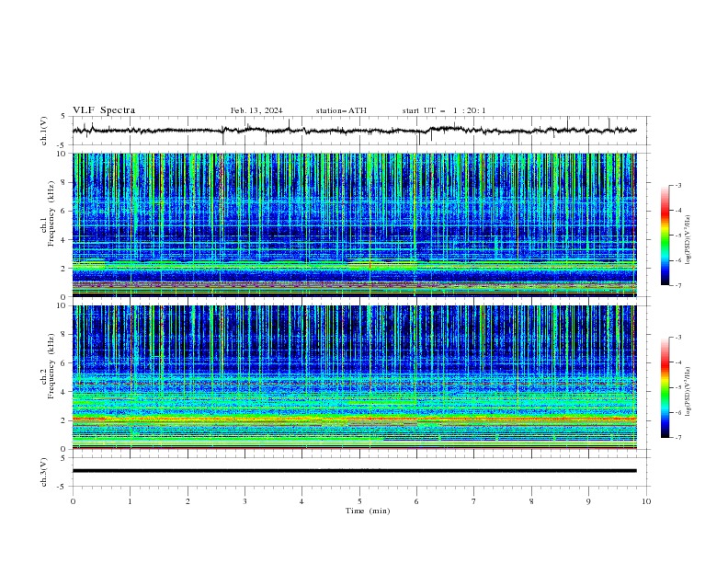
Task: Click the ch.2 colorbar "log(PSD)(V²/Hz)" label
Action: [x=688, y=391]
